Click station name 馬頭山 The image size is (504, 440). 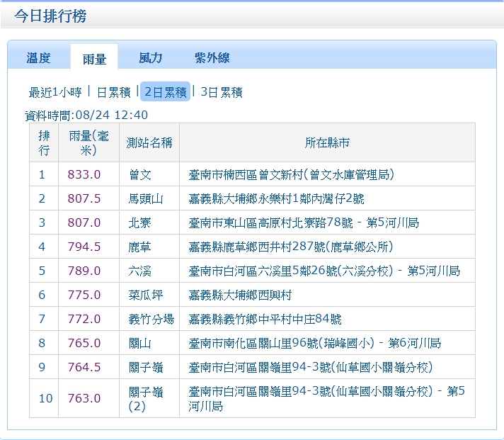pos(146,199)
